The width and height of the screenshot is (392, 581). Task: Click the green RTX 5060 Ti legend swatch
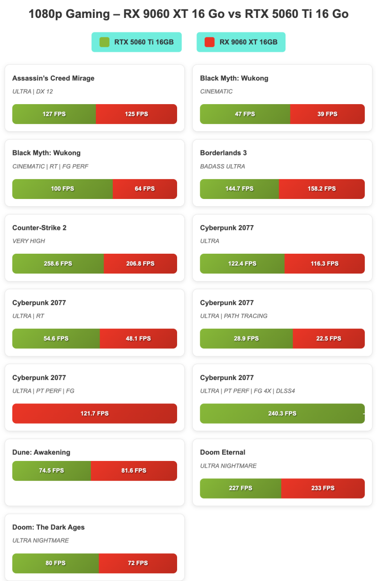point(105,42)
